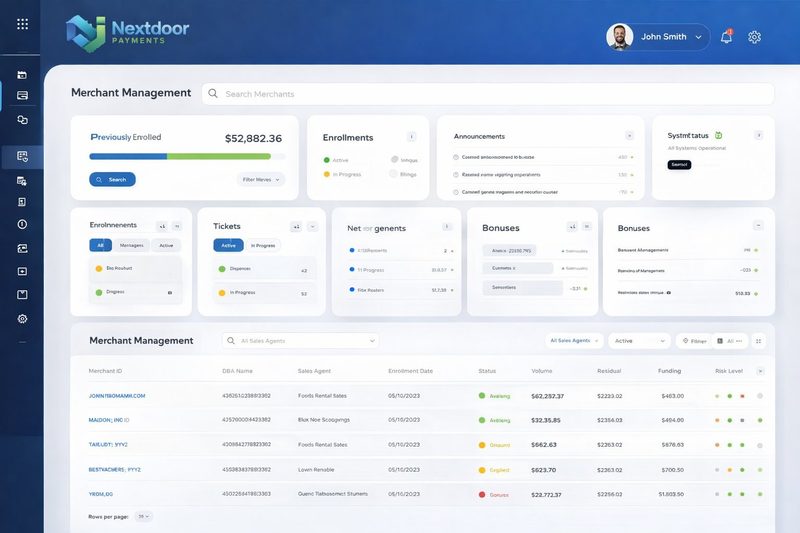The height and width of the screenshot is (533, 800).
Task: Open the Filter dropdown in Previously Enrolled card
Action: pyautogui.click(x=261, y=180)
